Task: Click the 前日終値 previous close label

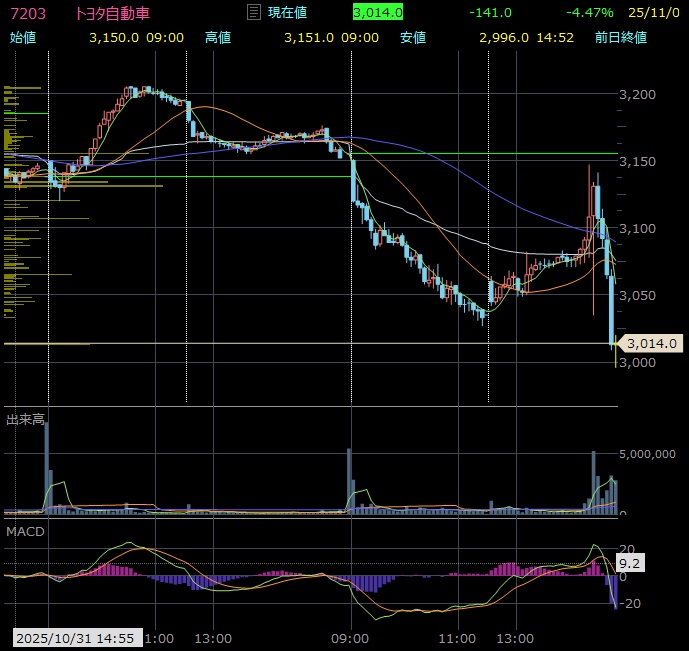Action: point(619,37)
